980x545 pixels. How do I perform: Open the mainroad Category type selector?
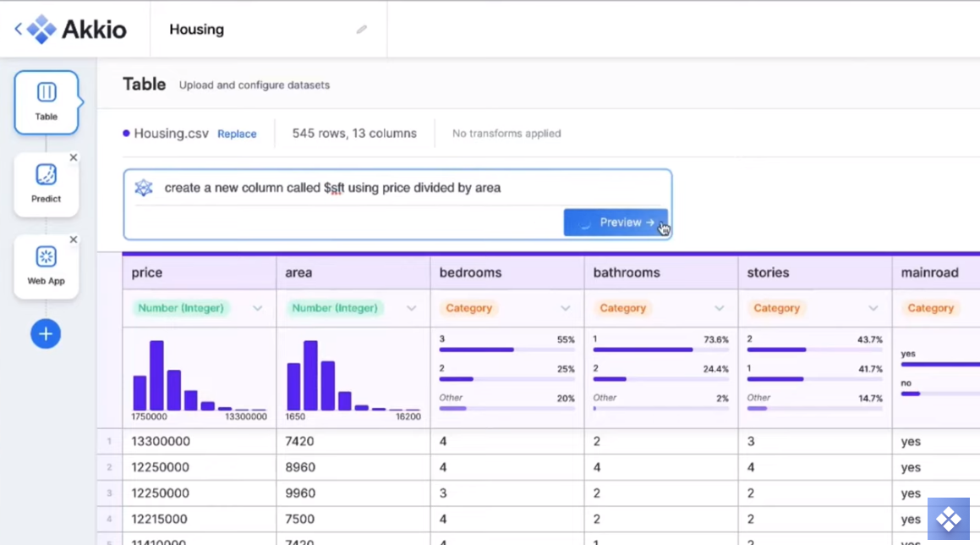[x=931, y=308]
